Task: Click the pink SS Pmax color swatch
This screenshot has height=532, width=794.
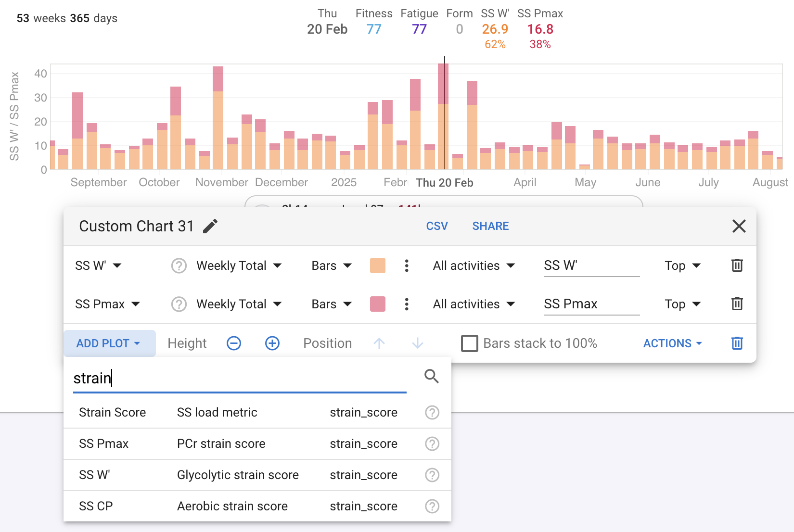Action: [378, 304]
